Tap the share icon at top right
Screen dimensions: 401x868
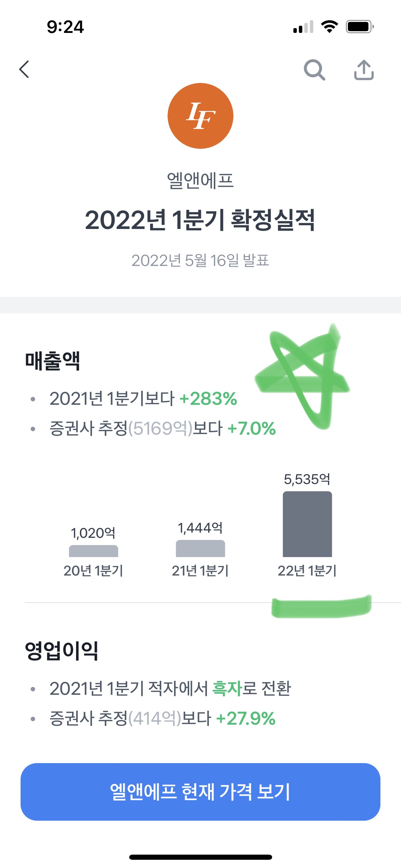pos(364,70)
